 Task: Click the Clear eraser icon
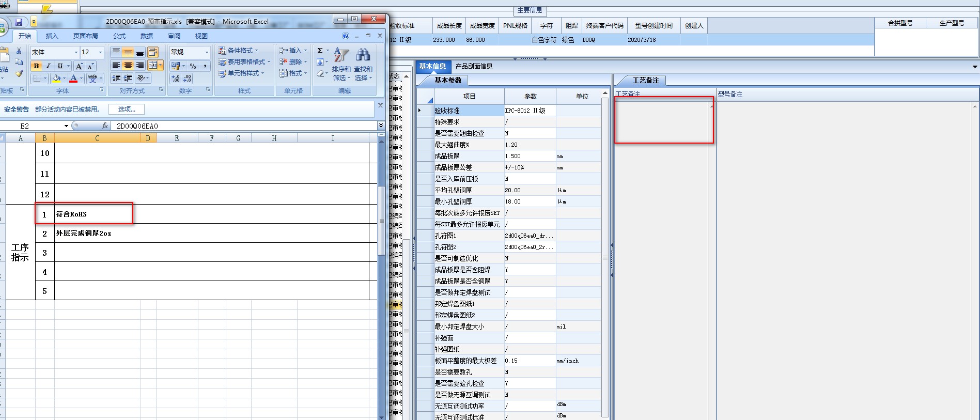[320, 74]
